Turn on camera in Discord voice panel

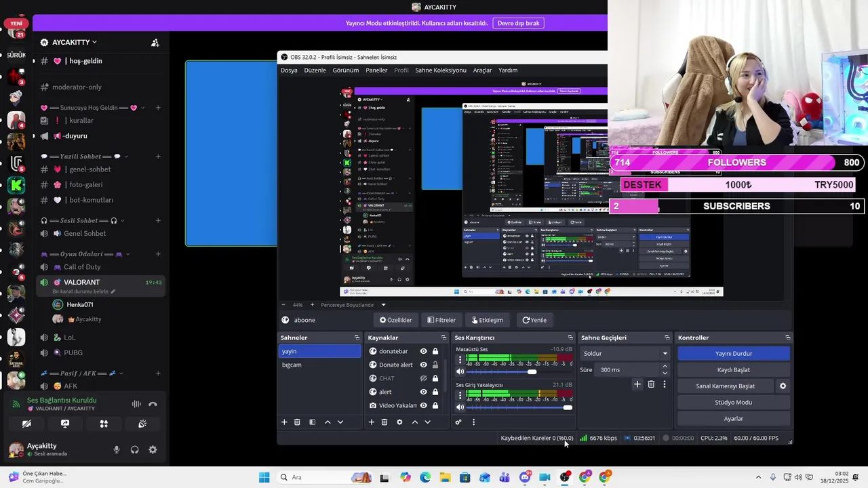click(x=26, y=424)
